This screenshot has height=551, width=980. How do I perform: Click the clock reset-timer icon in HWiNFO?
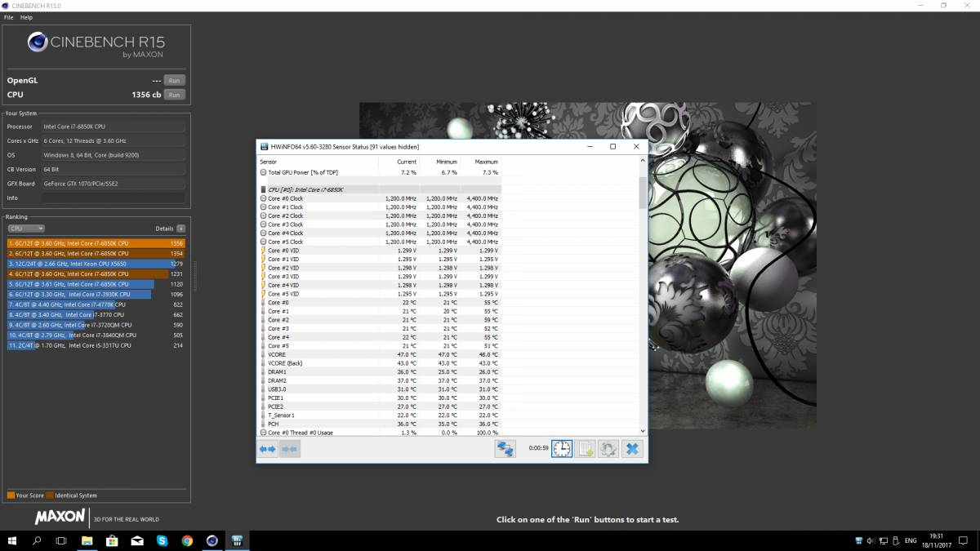pyautogui.click(x=562, y=449)
